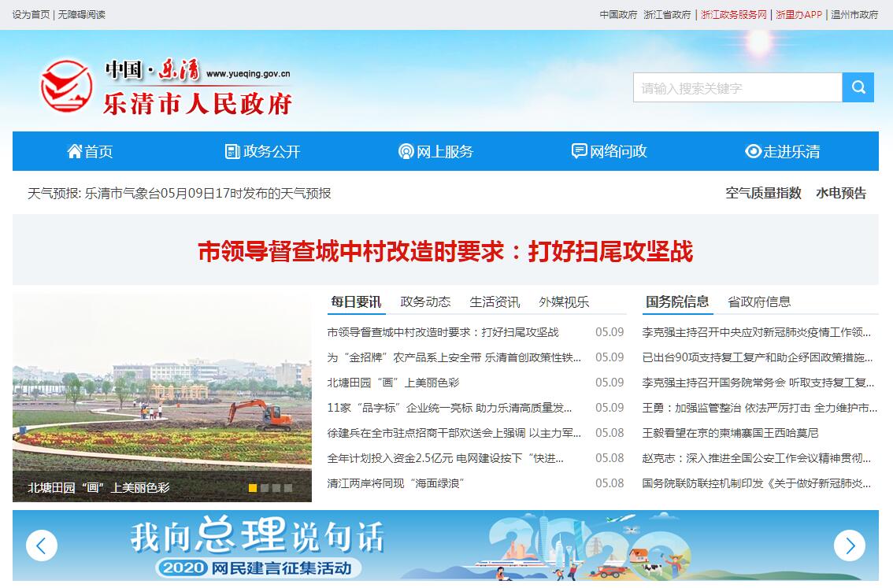Open the 水电预告 link

[x=840, y=193]
